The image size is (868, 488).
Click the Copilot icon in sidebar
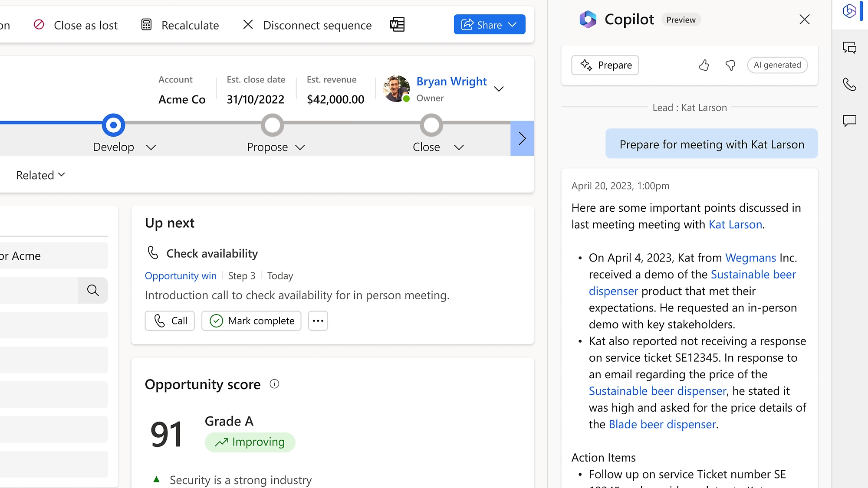click(849, 10)
